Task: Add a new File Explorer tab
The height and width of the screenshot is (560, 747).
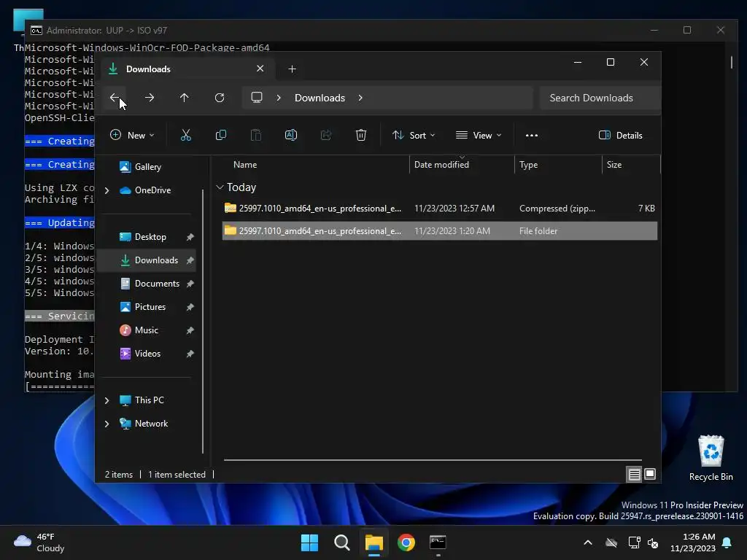Action: pos(292,69)
